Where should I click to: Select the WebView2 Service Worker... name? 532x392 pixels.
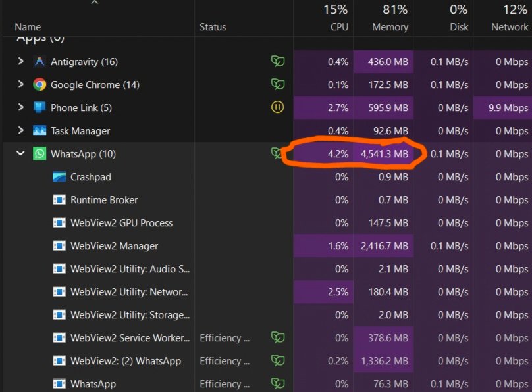click(x=130, y=339)
